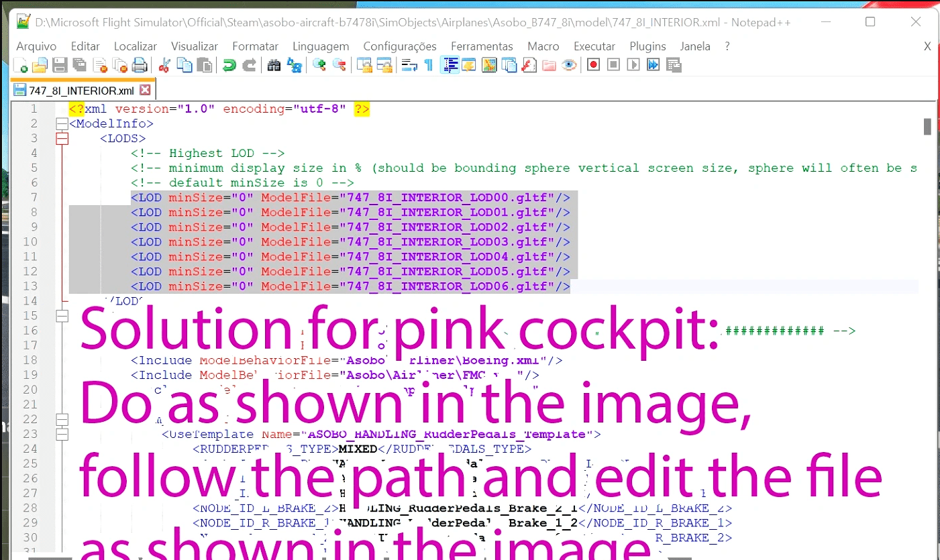Image resolution: width=940 pixels, height=560 pixels.
Task: Toggle word wrap icon in toolbar
Action: pyautogui.click(x=407, y=65)
